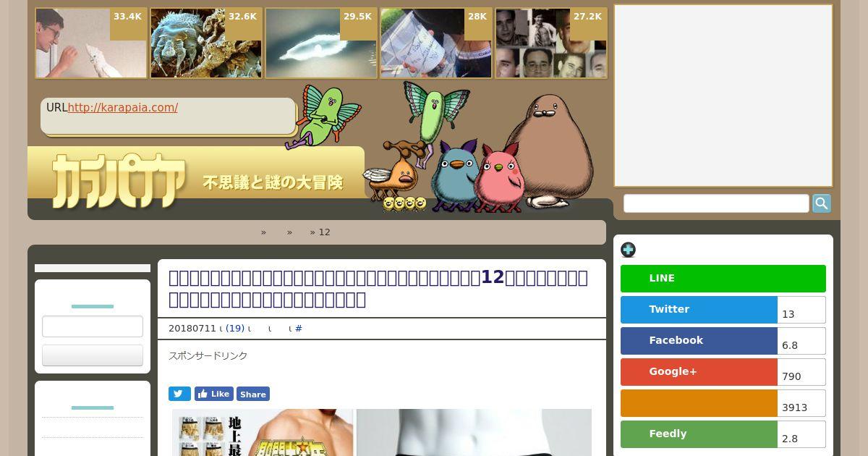Share via the sidebar Twitter button
The height and width of the screenshot is (456, 868).
tap(699, 310)
